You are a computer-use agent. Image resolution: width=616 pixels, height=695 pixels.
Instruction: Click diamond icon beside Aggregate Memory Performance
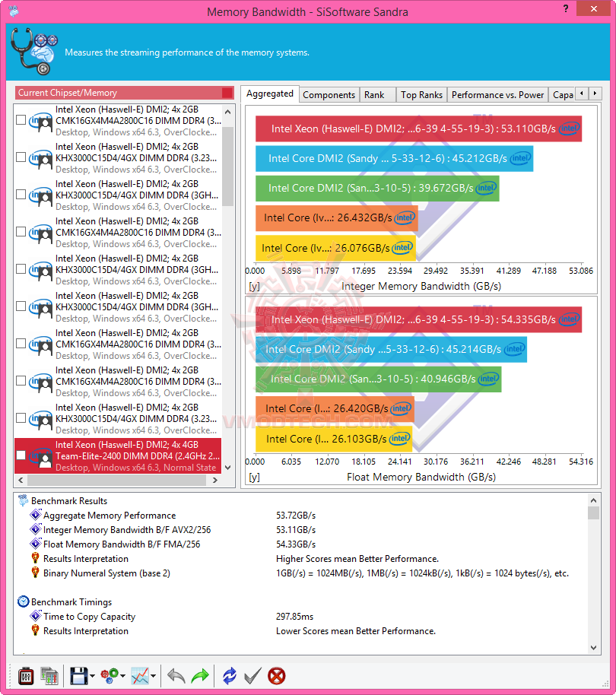coord(36,515)
